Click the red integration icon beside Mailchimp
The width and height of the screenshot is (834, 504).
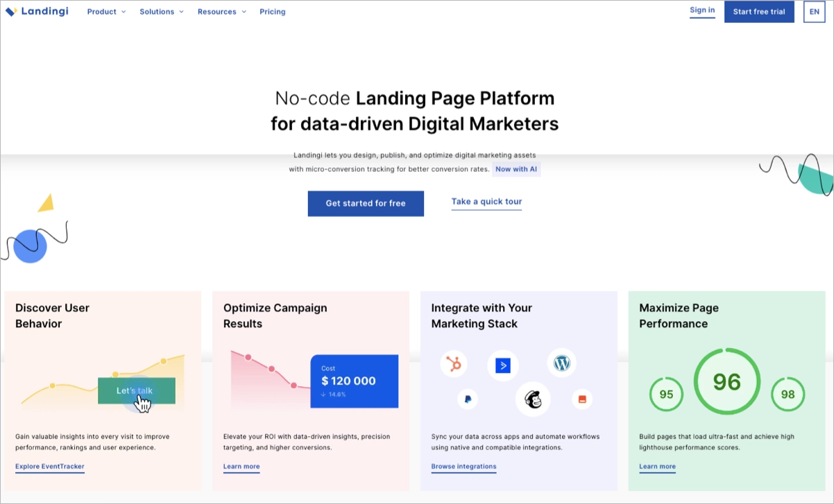581,399
